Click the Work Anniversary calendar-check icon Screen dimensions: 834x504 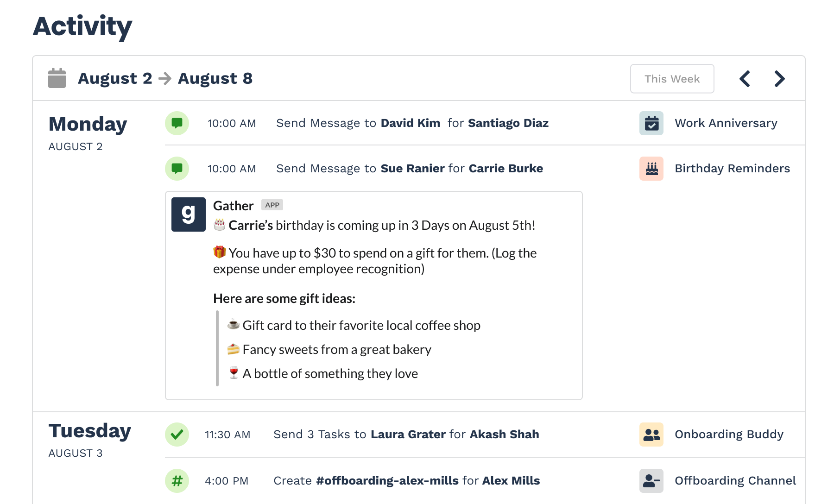click(651, 123)
